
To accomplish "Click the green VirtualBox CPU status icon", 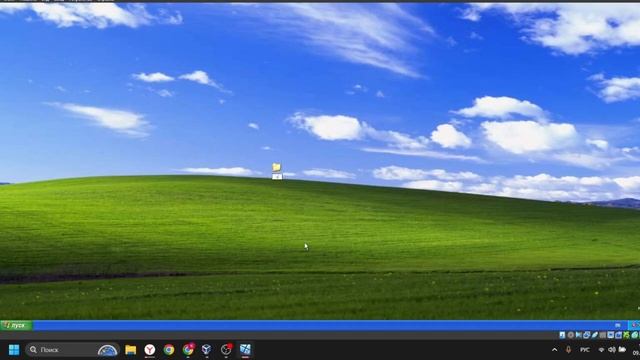I will (627, 335).
